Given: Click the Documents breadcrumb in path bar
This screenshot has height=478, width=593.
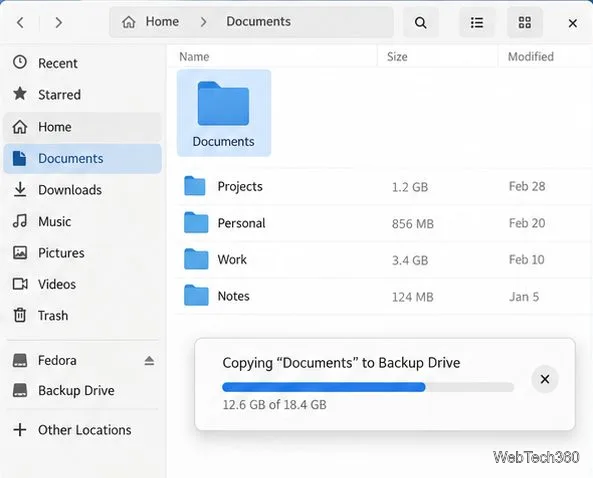Looking at the screenshot, I should pyautogui.click(x=259, y=22).
